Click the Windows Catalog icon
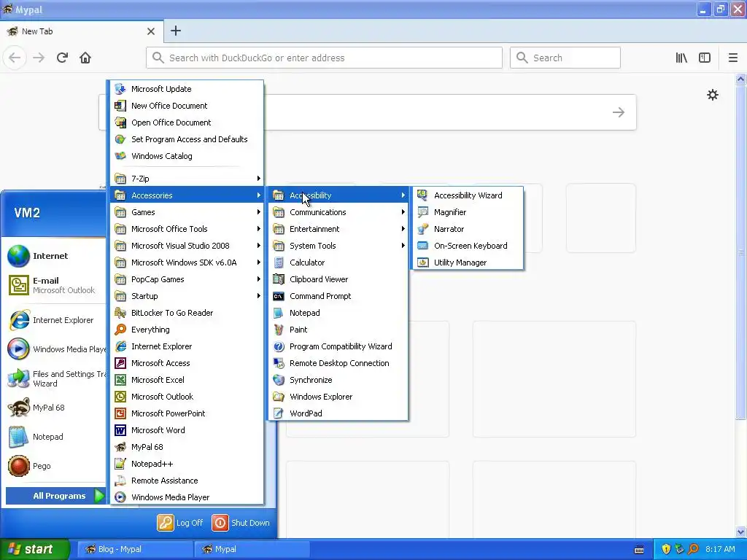Viewport: 747px width, 560px height. (x=120, y=156)
